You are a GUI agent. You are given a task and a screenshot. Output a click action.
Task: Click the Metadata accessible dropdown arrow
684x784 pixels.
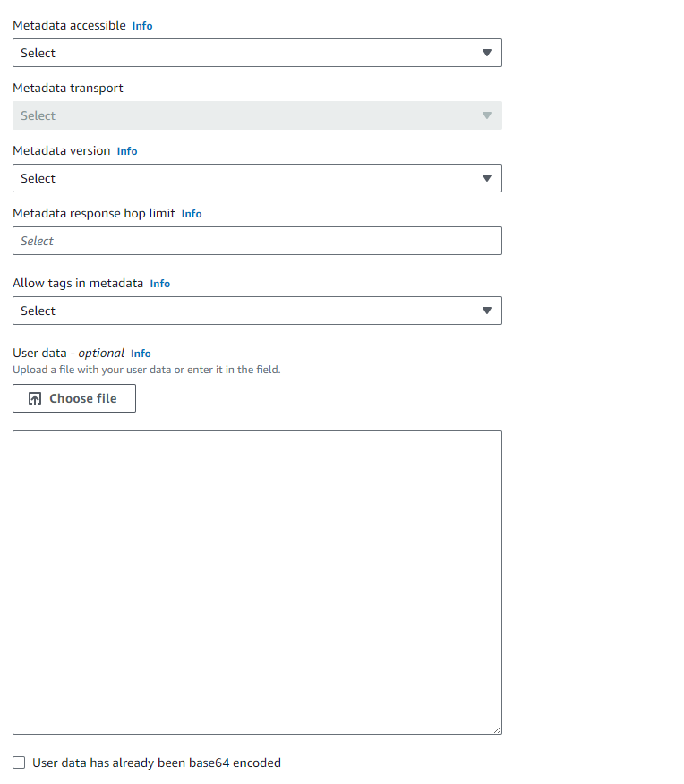(486, 53)
